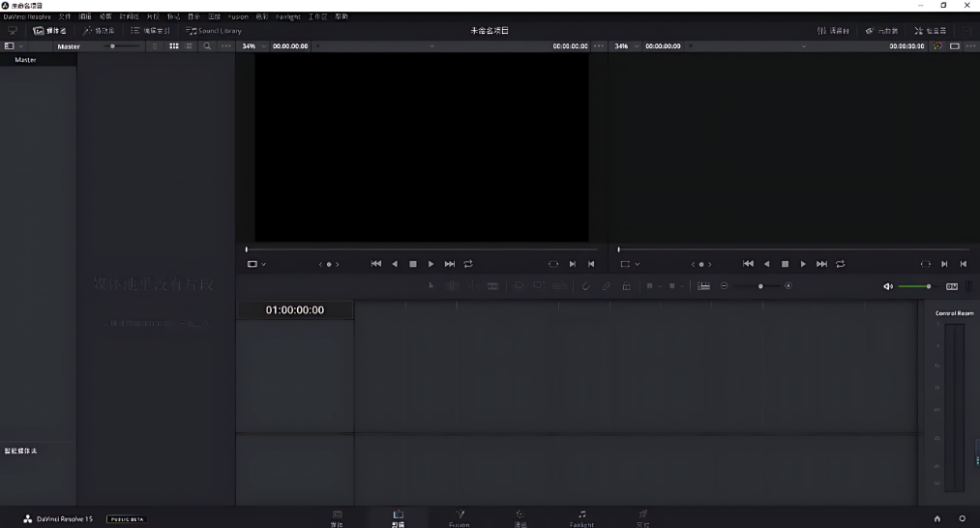Switch media pool to list view
This screenshot has width=980, height=528.
189,46
